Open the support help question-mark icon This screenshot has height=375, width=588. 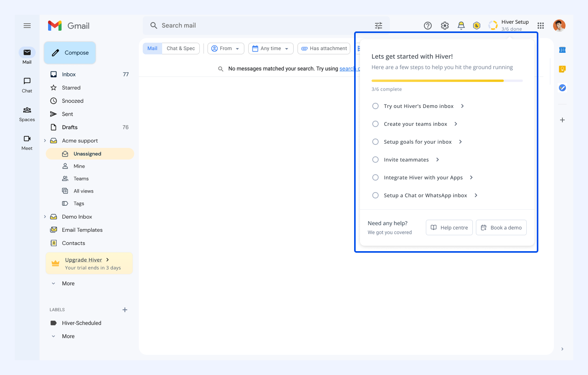click(428, 26)
